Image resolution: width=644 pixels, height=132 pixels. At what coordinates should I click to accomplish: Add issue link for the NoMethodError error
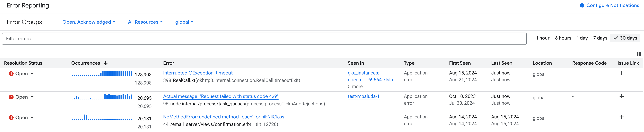tap(622, 117)
